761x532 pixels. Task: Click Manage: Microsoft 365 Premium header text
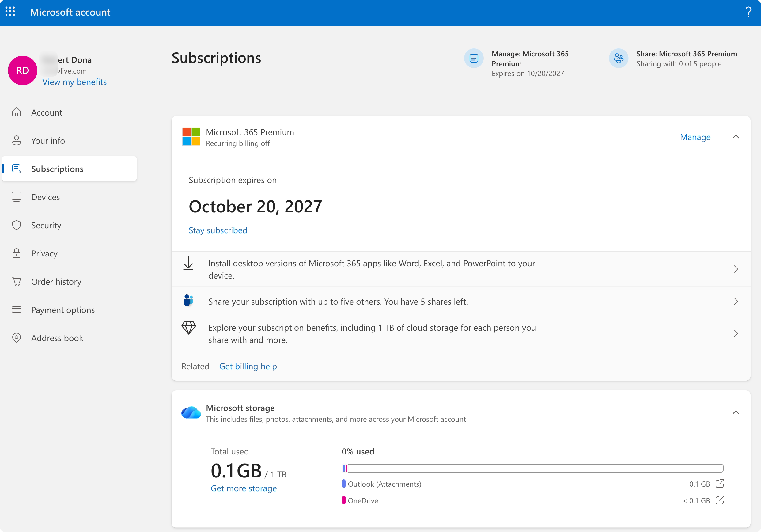[x=530, y=59]
